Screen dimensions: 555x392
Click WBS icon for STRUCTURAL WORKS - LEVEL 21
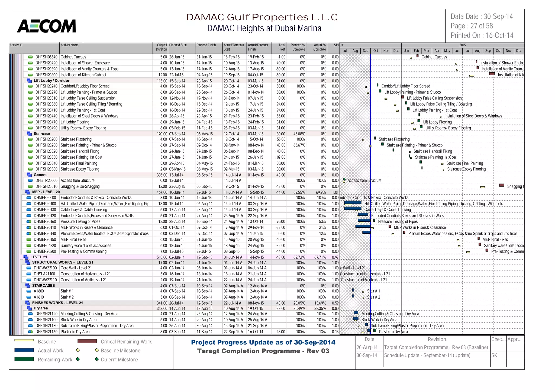point(28,262)
